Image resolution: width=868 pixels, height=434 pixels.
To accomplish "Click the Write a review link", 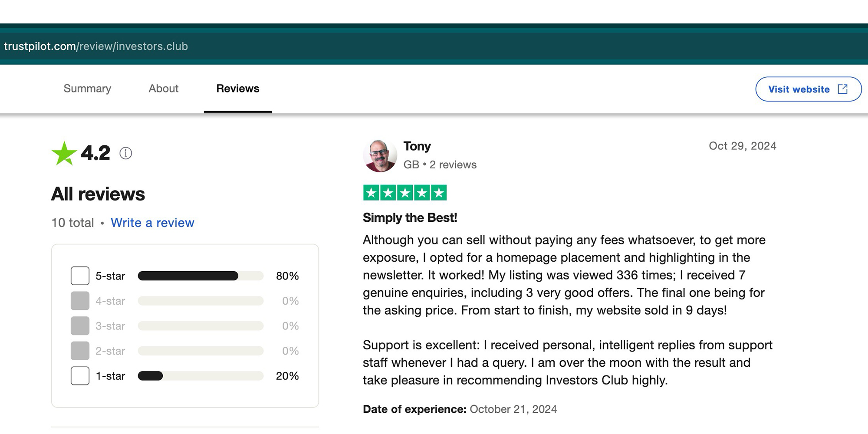I will click(152, 223).
